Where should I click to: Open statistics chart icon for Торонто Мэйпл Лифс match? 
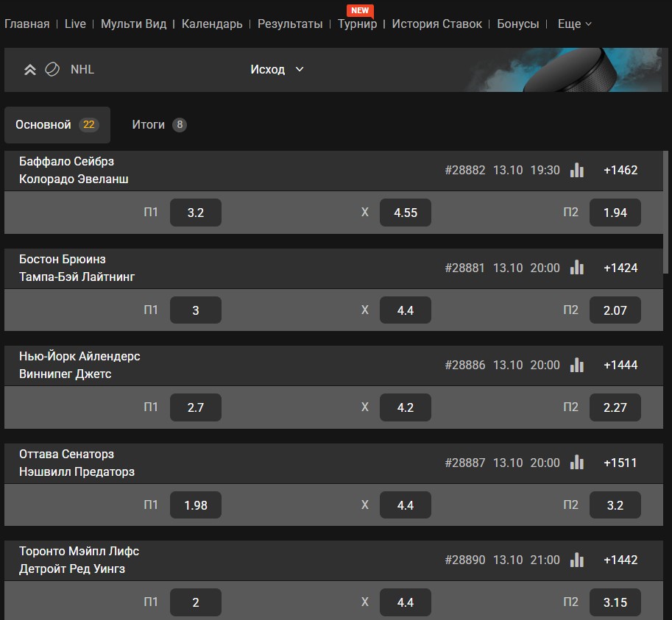tap(577, 560)
